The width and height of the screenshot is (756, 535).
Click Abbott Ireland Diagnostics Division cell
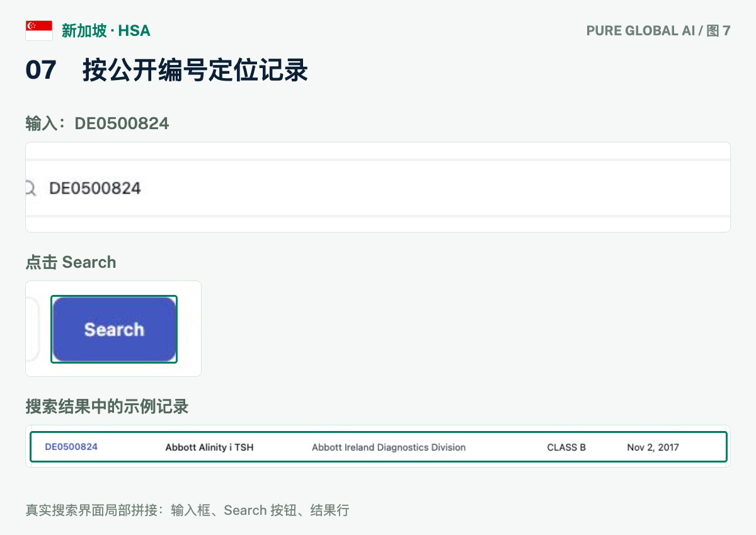coord(389,447)
